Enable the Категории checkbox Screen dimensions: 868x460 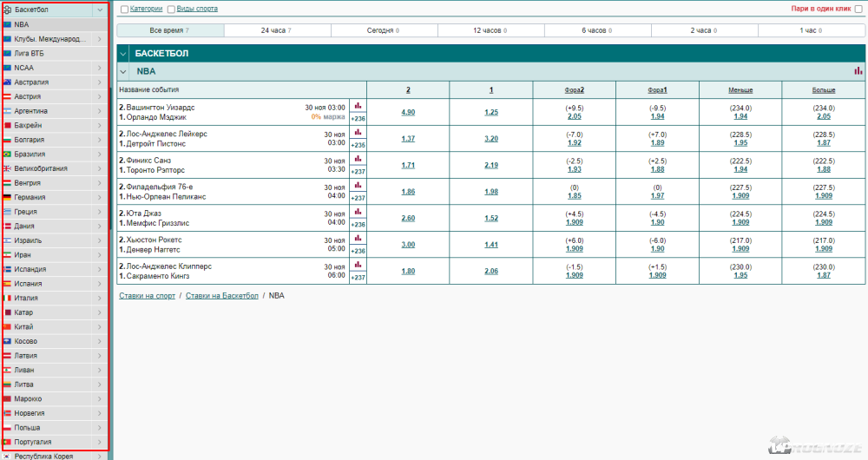125,10
